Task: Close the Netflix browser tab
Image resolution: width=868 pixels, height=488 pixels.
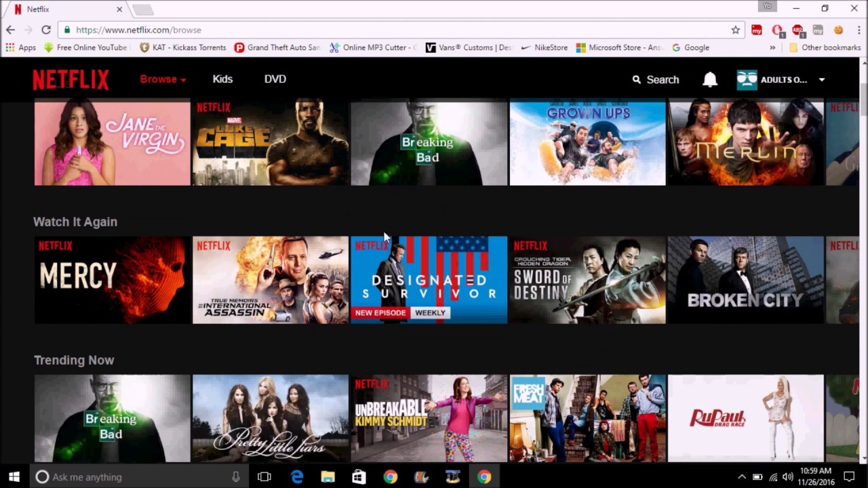Action: (119, 9)
